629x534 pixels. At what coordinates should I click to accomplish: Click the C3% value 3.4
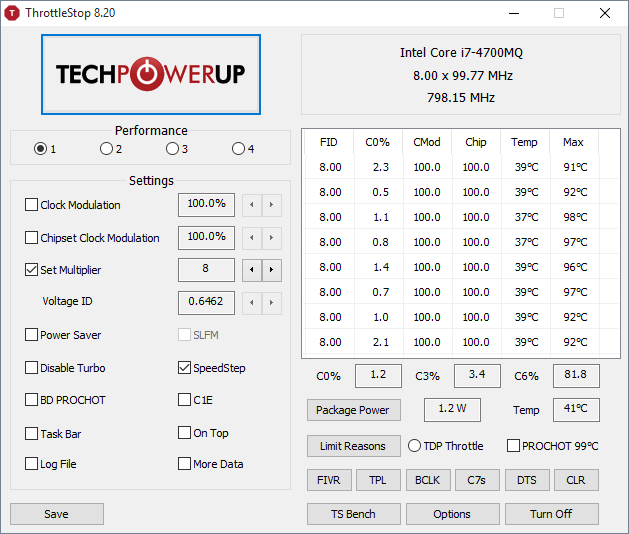(477, 376)
